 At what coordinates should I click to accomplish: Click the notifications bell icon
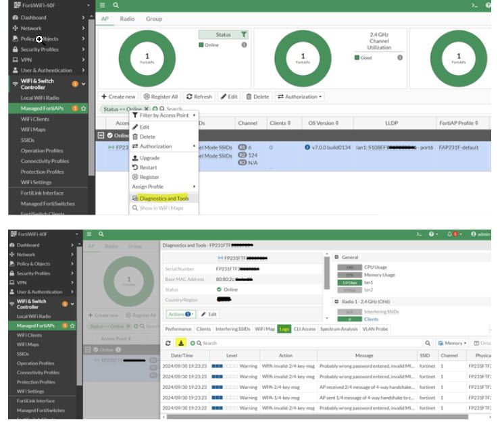pyautogui.click(x=449, y=234)
